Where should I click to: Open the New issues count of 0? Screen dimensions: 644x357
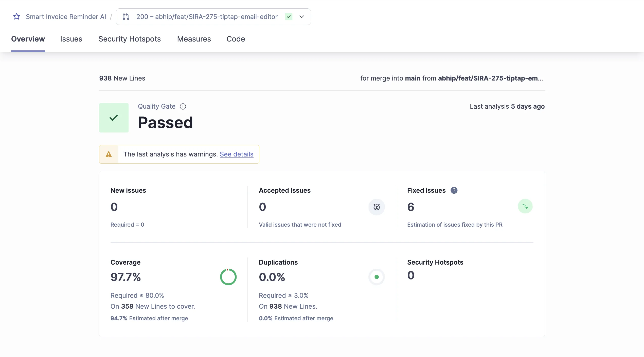[114, 207]
